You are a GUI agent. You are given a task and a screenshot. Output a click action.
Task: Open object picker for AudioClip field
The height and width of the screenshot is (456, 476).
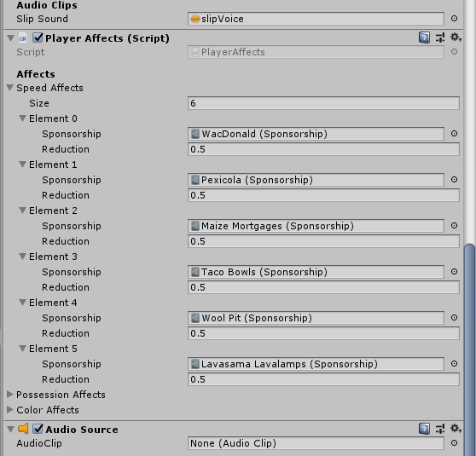pyautogui.click(x=454, y=443)
